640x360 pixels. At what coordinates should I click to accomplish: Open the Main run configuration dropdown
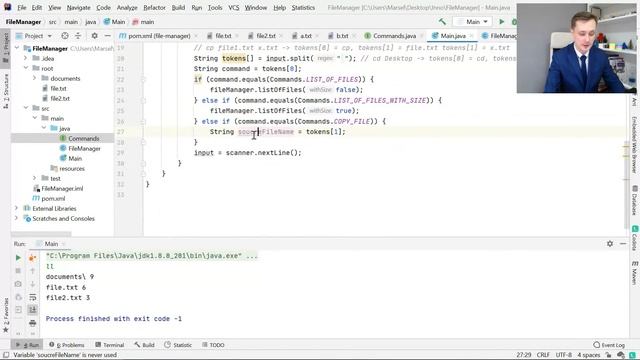tap(472, 22)
